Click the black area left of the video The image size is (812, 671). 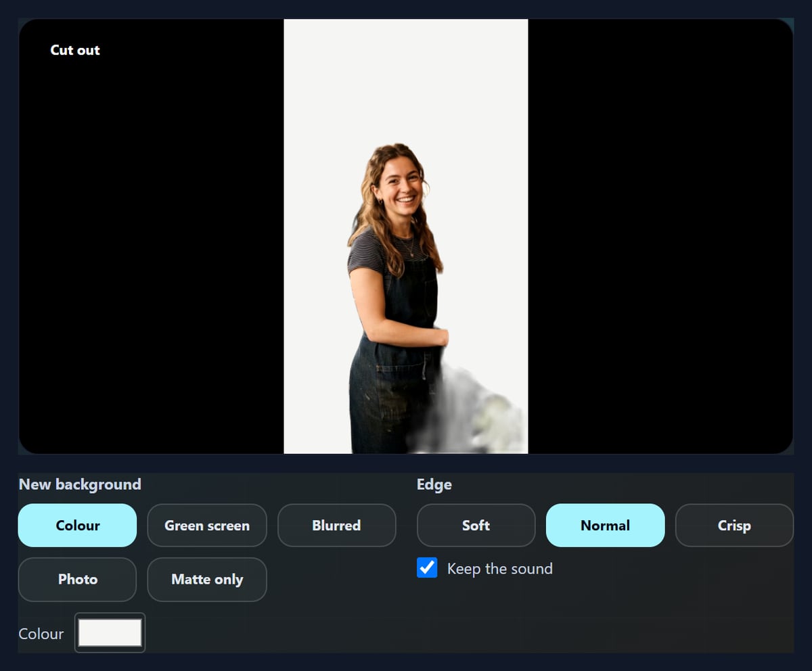[152, 257]
